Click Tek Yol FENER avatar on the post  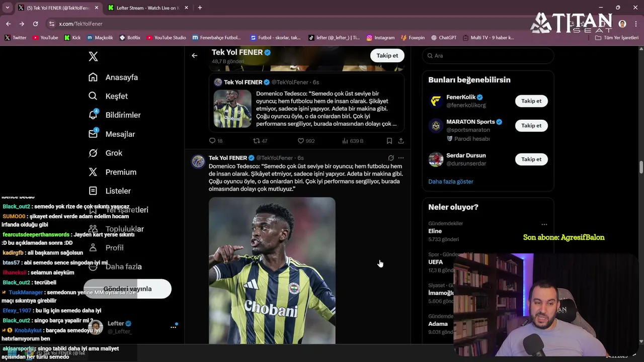click(x=198, y=161)
